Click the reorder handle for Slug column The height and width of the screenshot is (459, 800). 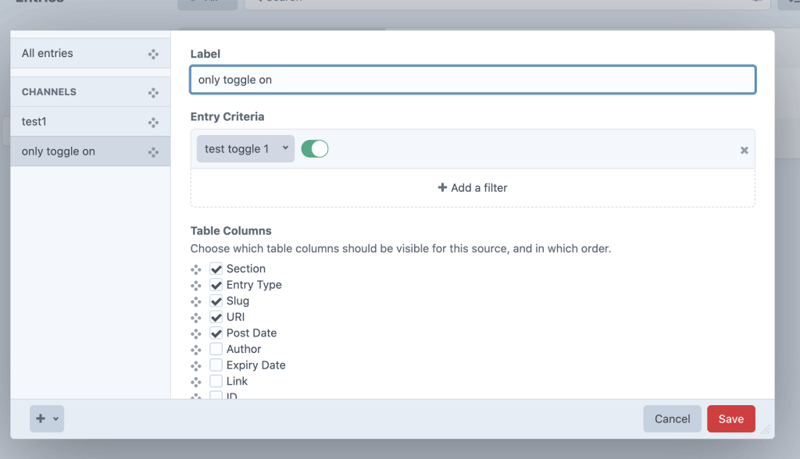click(196, 301)
